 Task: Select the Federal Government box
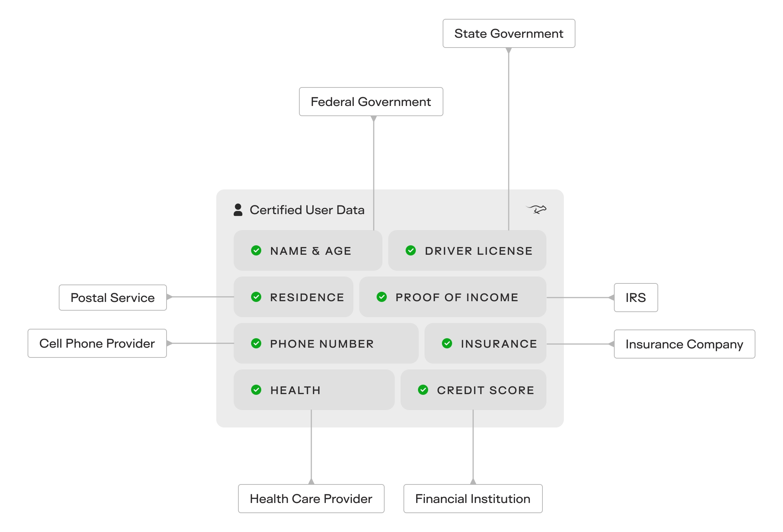click(371, 102)
